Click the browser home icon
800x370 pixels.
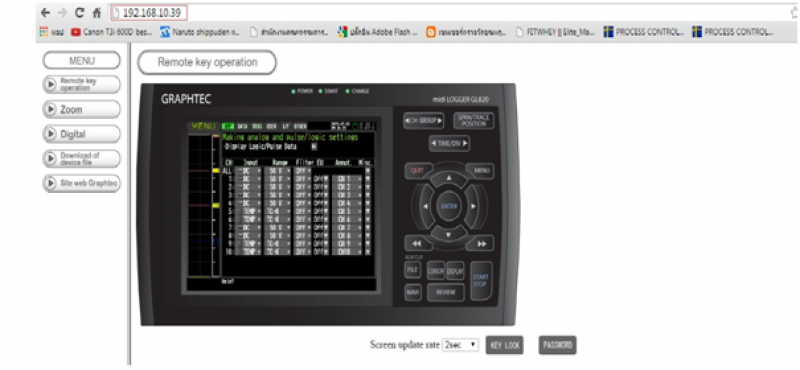pyautogui.click(x=97, y=13)
